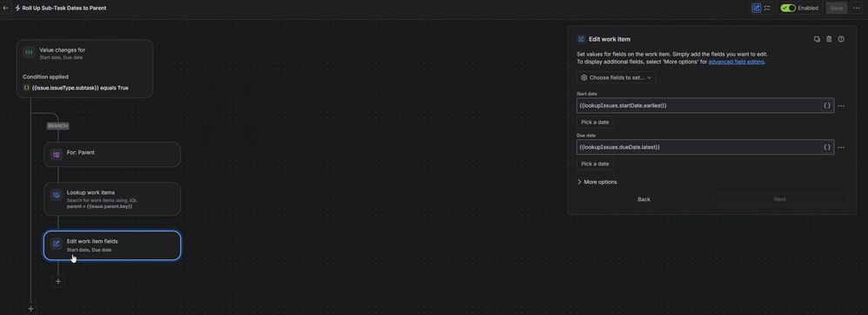Delete the Edit work item component

[829, 39]
